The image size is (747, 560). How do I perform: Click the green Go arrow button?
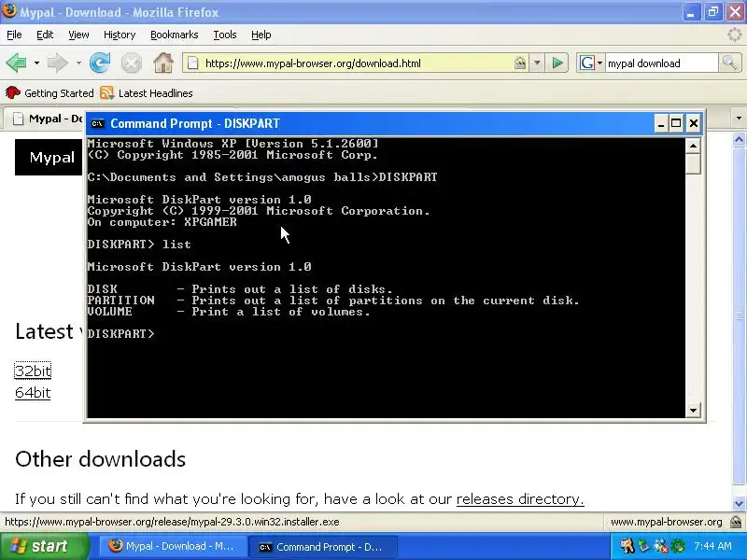click(x=557, y=63)
